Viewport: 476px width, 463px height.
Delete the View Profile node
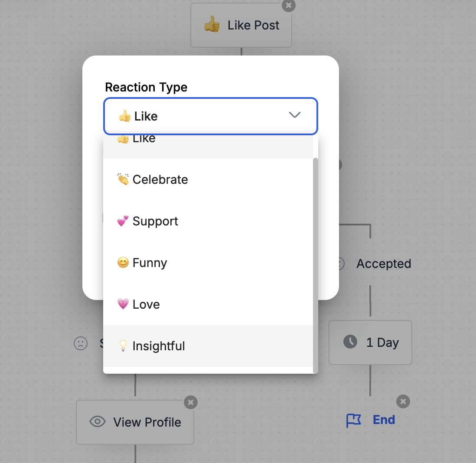coord(191,402)
